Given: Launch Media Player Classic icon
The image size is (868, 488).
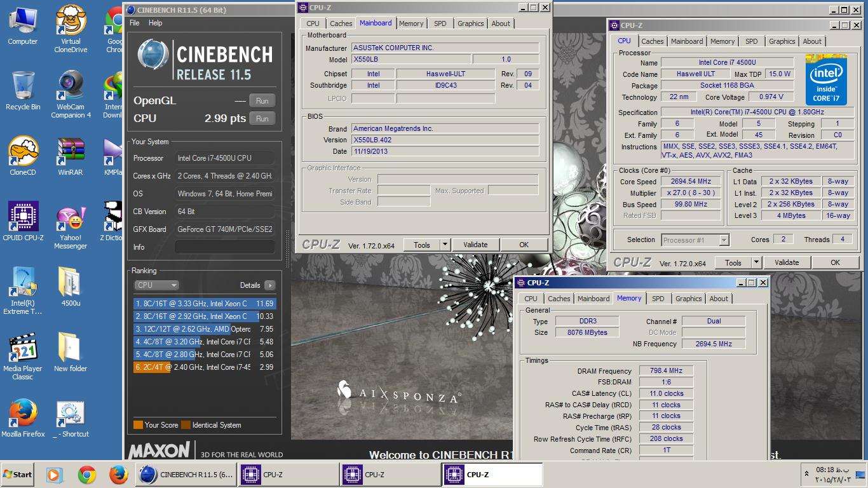Looking at the screenshot, I should pos(23,356).
